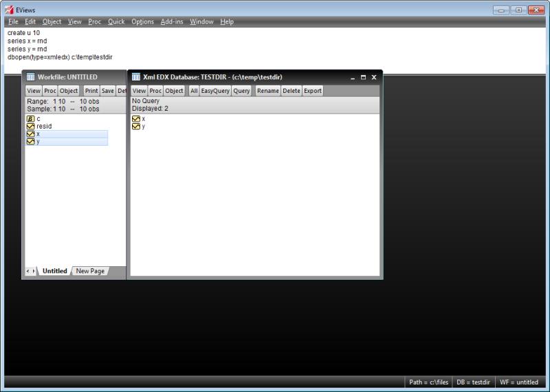The width and height of the screenshot is (550, 392).
Task: Select series y icon in the workfile
Action: pyautogui.click(x=30, y=142)
